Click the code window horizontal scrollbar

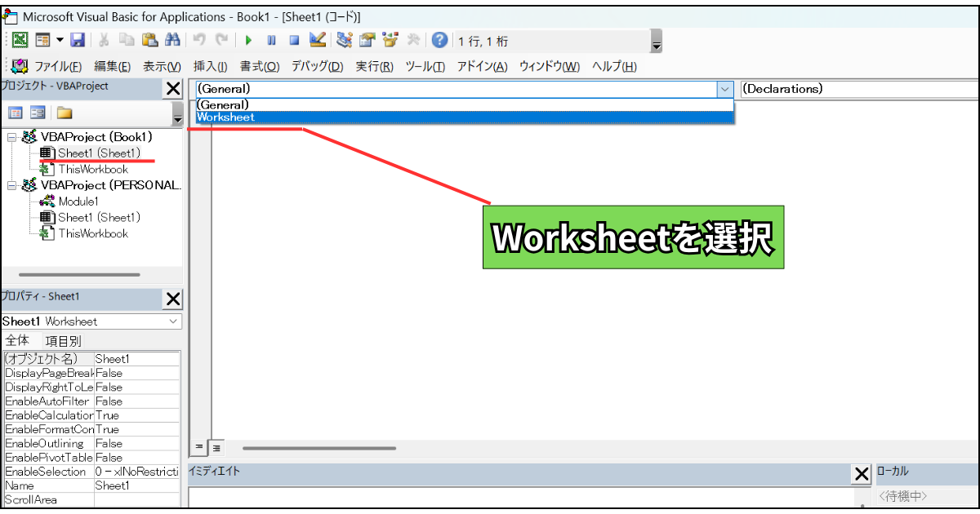click(319, 448)
